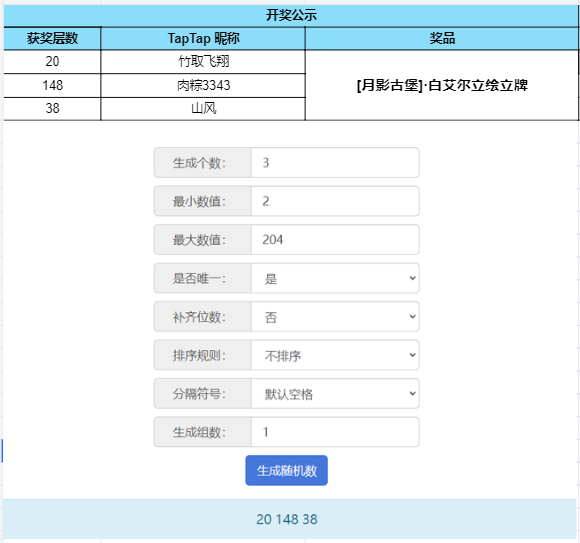This screenshot has height=543, width=580.
Task: Click the 生成组数 label
Action: click(203, 432)
